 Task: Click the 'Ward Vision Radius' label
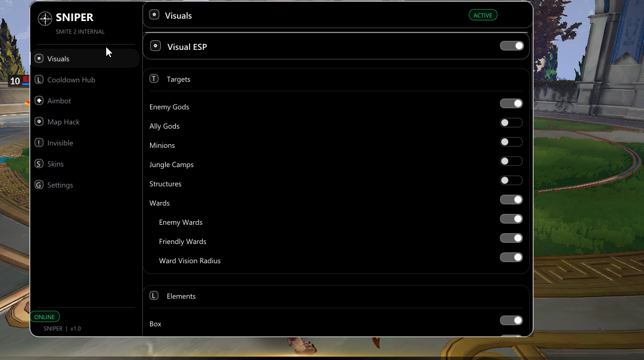(x=190, y=261)
